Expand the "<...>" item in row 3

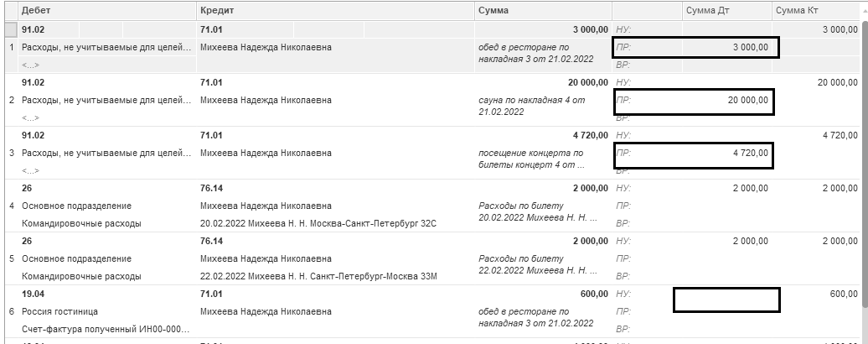[x=30, y=170]
